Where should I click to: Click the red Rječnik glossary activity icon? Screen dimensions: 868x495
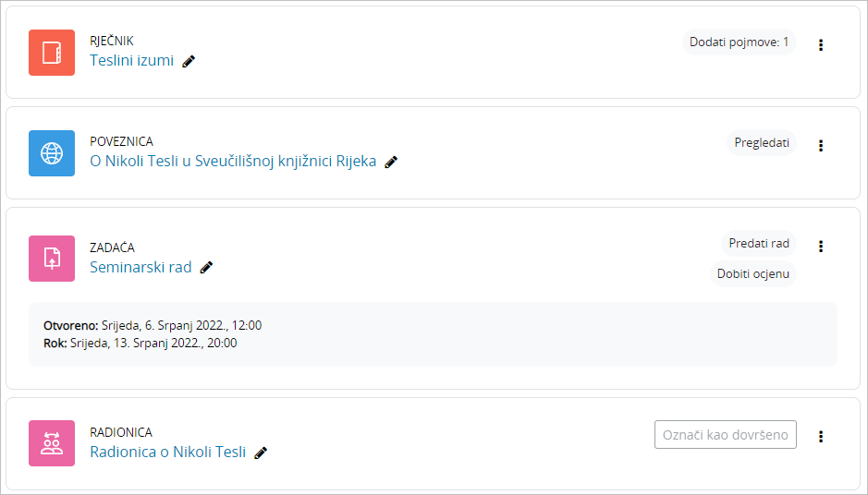coord(52,53)
